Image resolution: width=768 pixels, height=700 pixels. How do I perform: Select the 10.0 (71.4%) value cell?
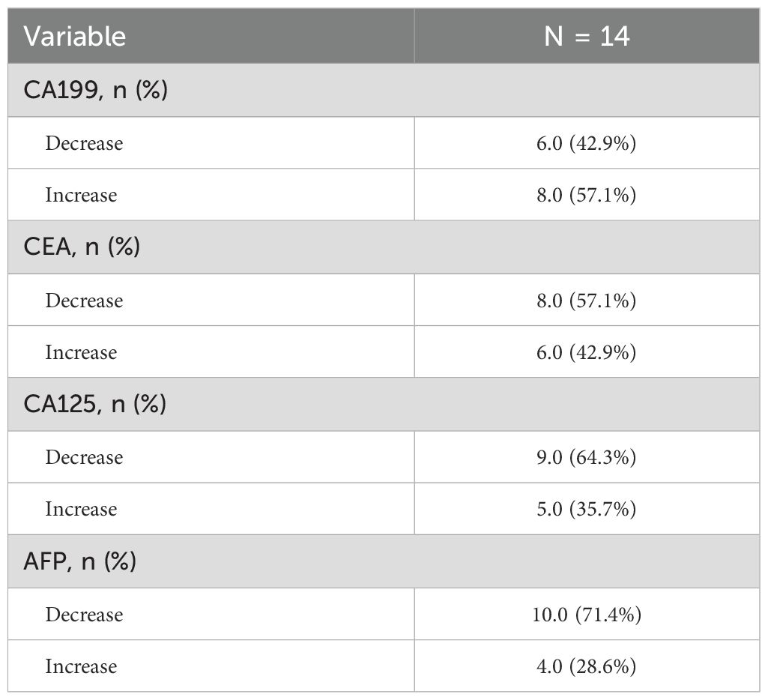(587, 615)
